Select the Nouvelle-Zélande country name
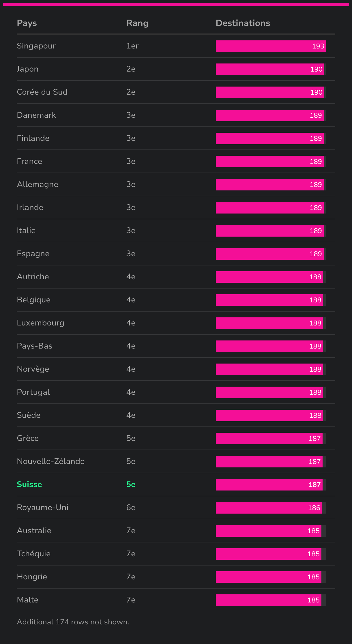 coord(50,461)
